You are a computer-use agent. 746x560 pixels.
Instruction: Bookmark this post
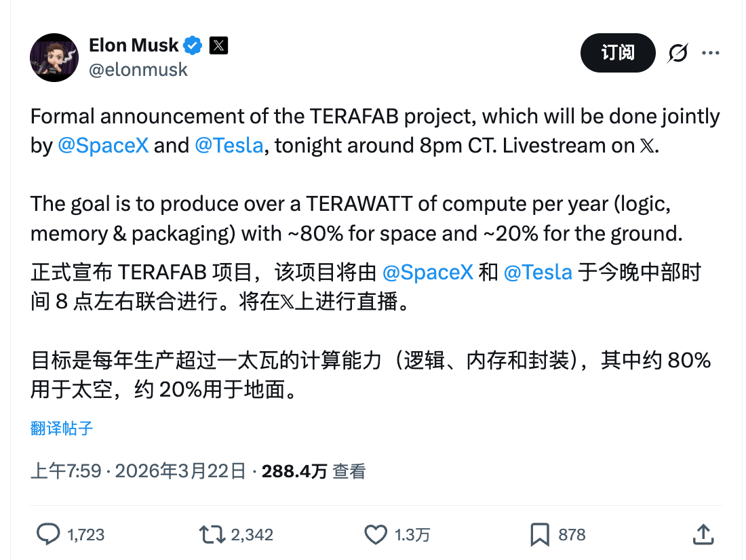coord(541,535)
